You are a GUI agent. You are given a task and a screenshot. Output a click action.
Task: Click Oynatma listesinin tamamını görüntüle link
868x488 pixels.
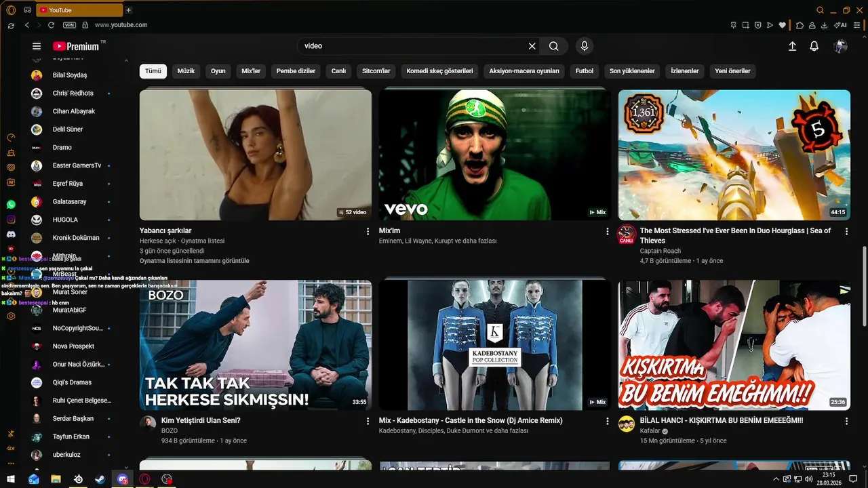(195, 261)
